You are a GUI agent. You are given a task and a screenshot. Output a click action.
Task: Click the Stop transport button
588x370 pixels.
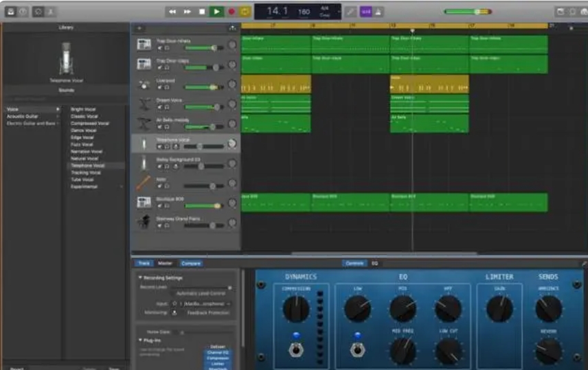[x=202, y=12]
